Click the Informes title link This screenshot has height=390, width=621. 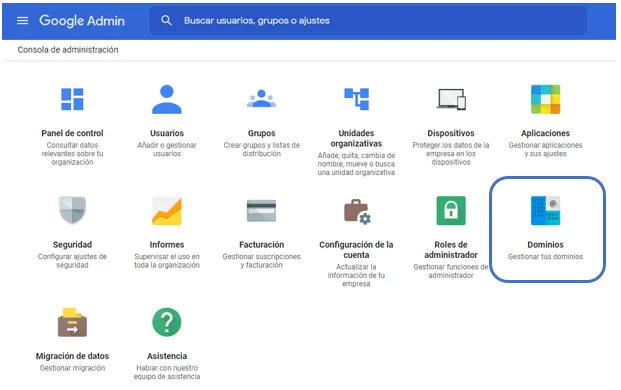(167, 245)
